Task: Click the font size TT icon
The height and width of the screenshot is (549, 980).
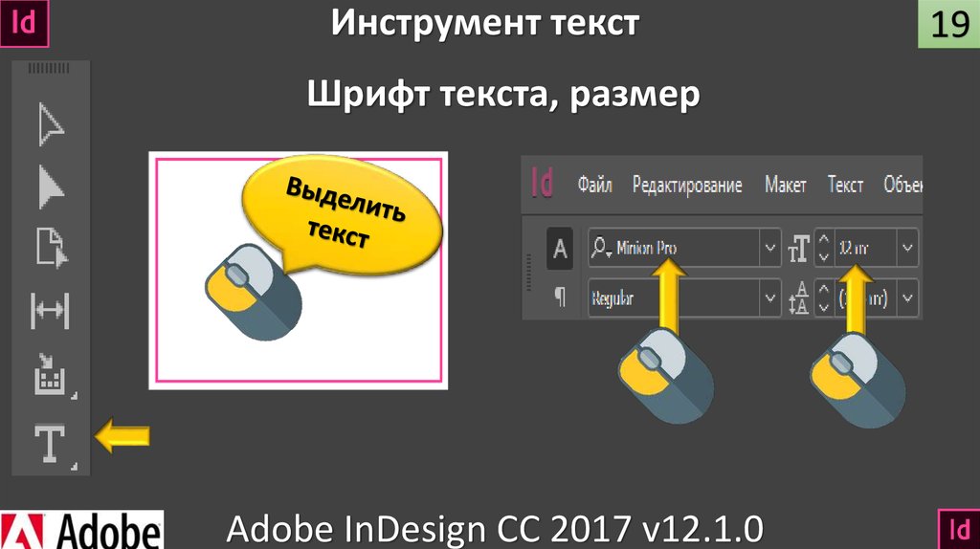Action: 799,248
